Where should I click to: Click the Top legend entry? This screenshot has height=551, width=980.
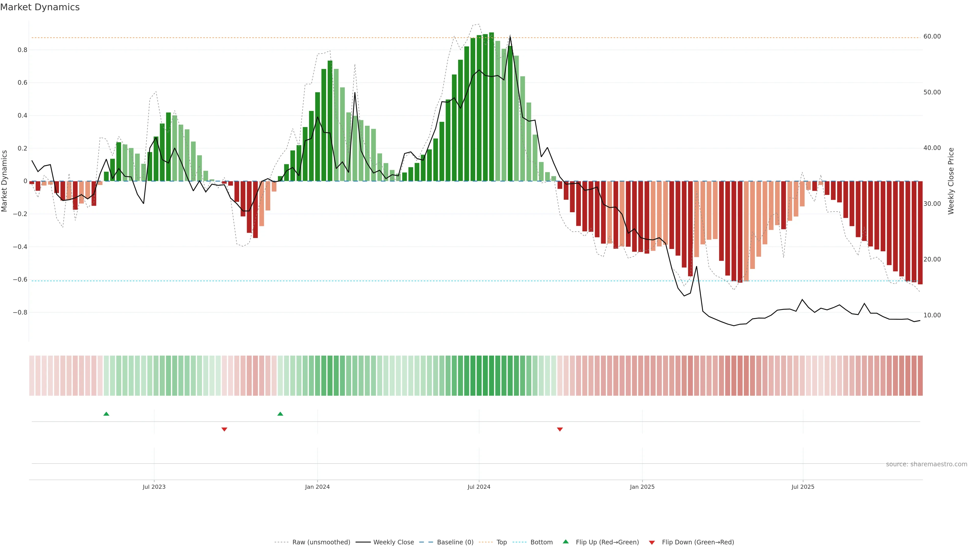click(x=501, y=542)
